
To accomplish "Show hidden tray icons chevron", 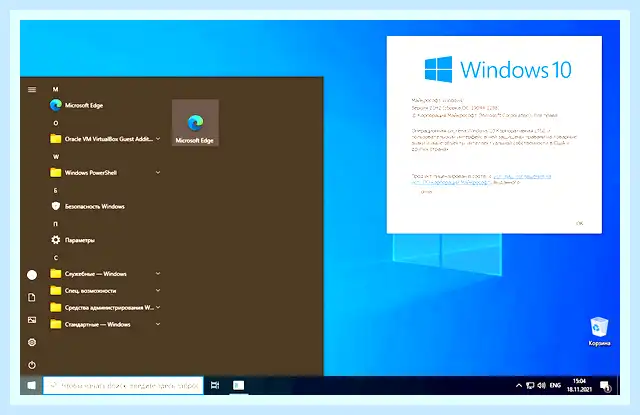I will tap(518, 385).
